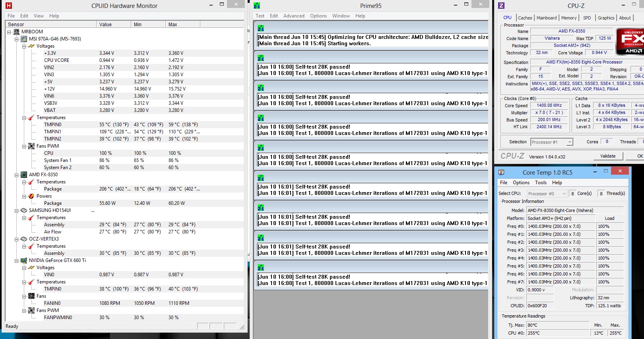Click the Sensor column header in HWMonitor

[x=51, y=24]
